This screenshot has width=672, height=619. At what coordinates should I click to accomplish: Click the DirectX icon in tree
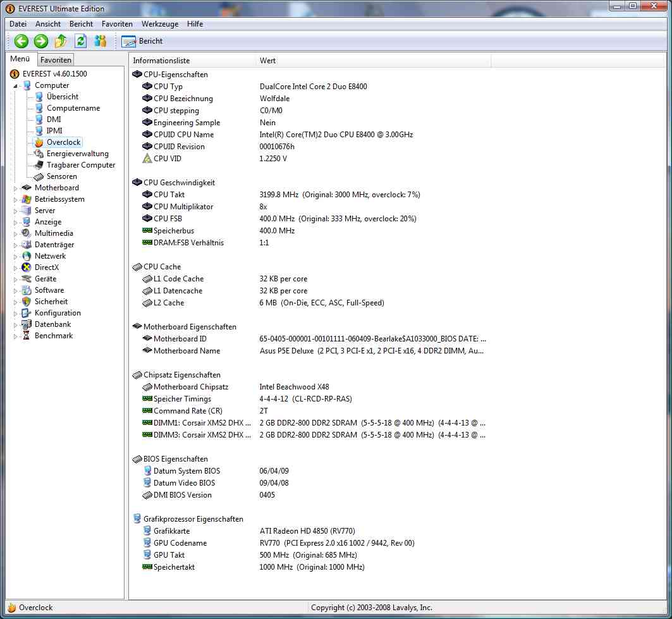coord(27,267)
